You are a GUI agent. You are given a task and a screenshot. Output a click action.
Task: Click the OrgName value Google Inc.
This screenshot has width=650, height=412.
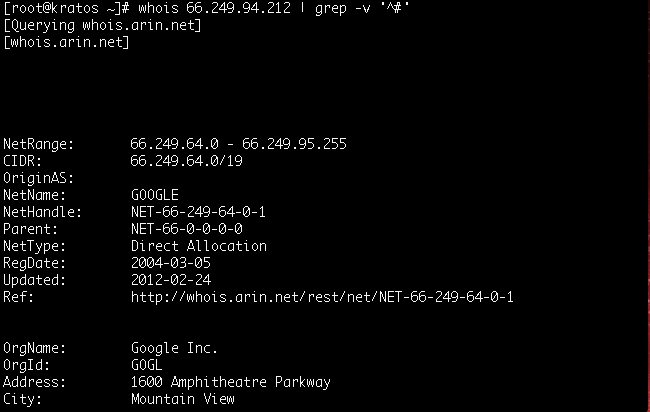pos(174,349)
